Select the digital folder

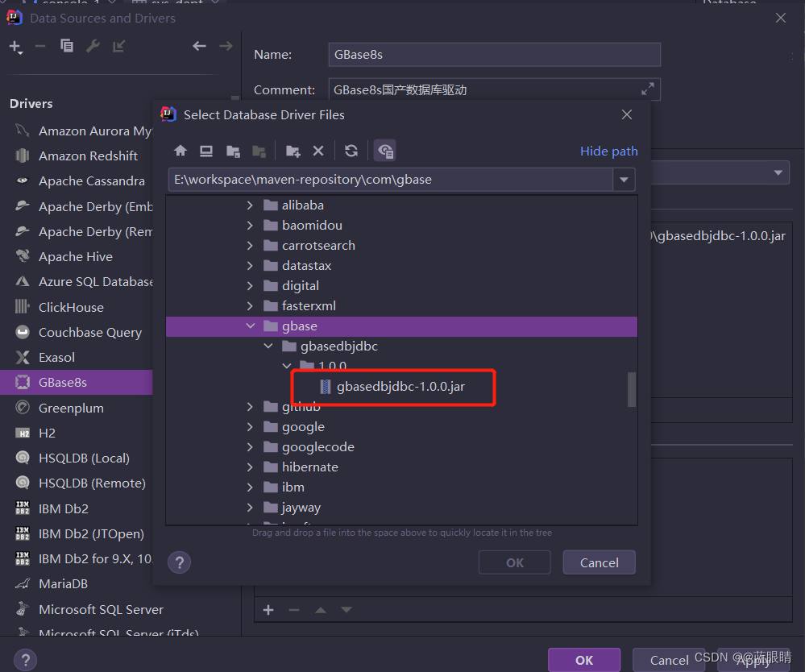point(301,286)
